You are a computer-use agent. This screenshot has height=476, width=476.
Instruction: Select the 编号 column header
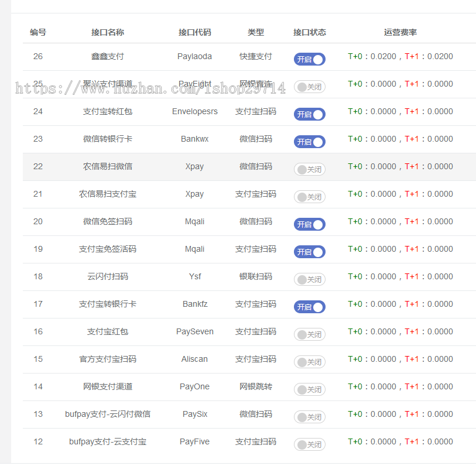[x=37, y=33]
